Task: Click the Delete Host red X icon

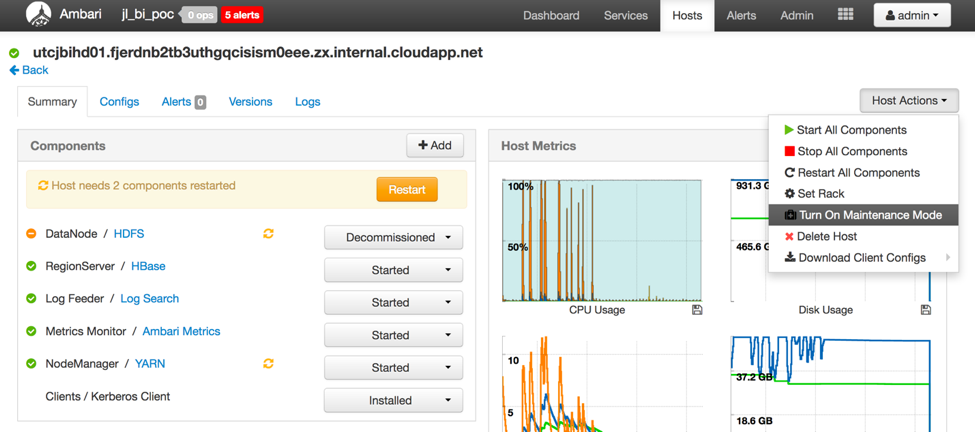Action: click(x=789, y=237)
